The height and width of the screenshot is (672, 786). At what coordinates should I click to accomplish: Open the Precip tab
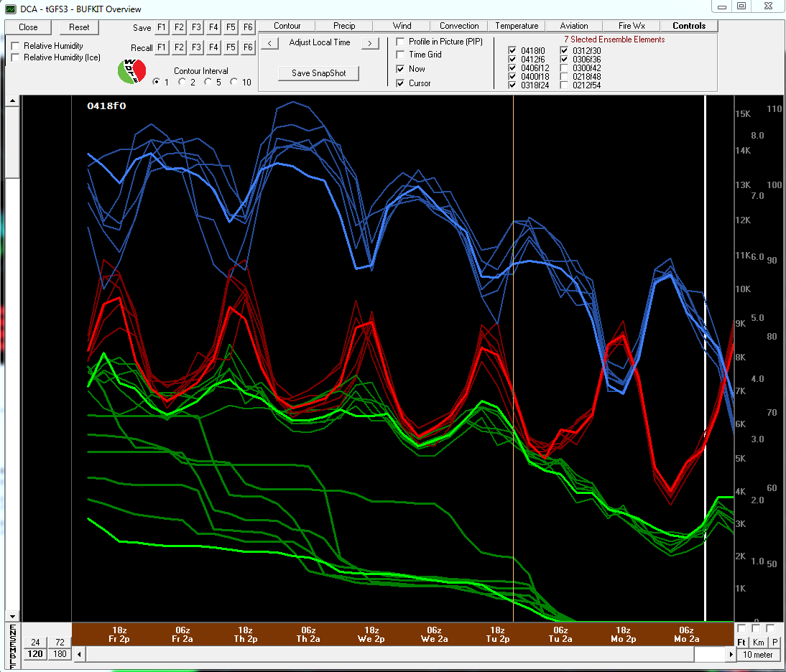pyautogui.click(x=344, y=26)
